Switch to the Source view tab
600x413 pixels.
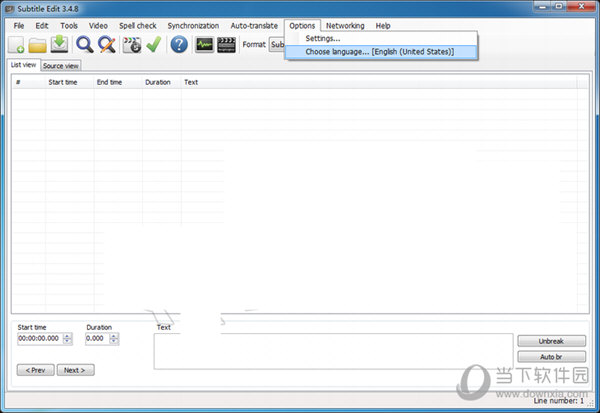click(x=61, y=66)
